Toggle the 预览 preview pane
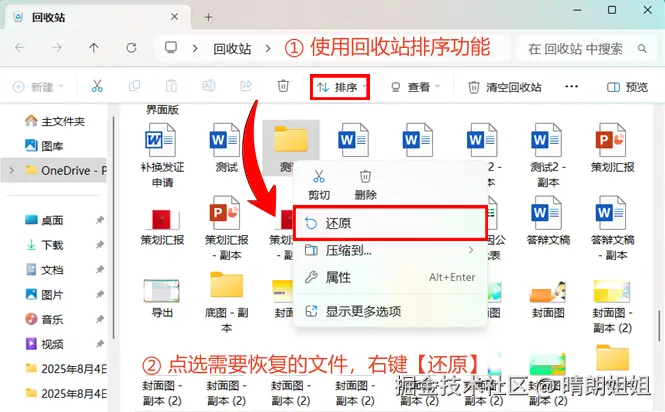Screen dimensions: 665x412 point(628,87)
